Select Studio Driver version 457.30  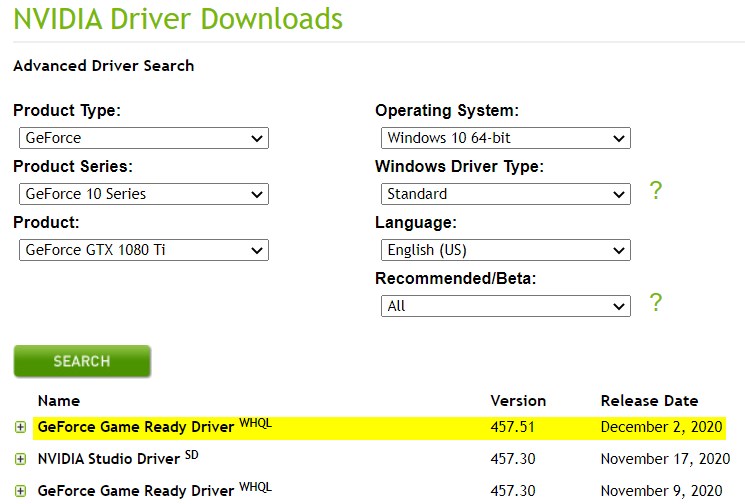pyautogui.click(x=513, y=458)
